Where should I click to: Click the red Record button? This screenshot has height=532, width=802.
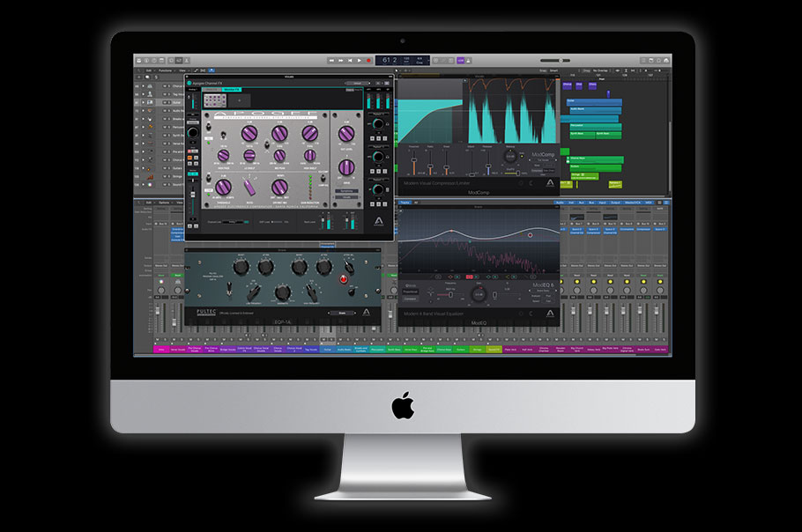368,60
